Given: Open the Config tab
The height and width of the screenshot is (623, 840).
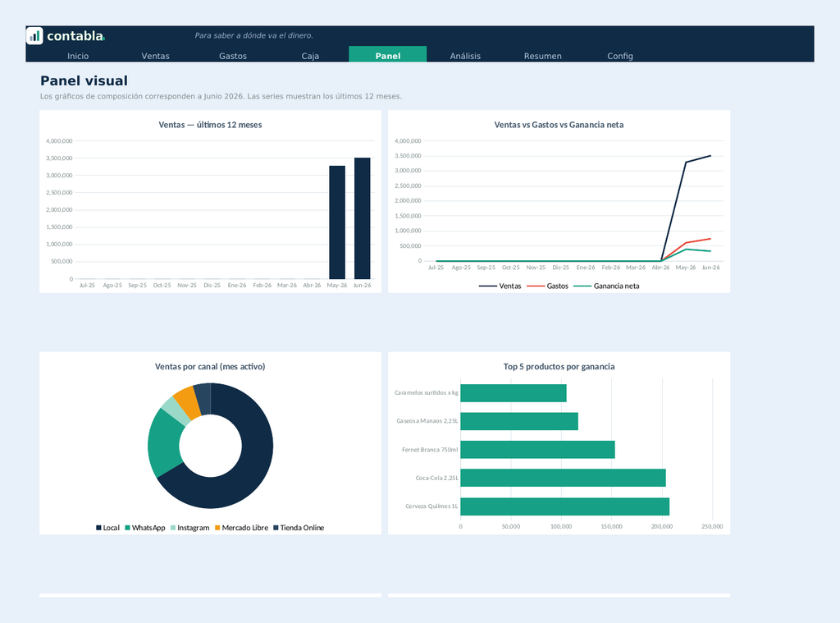Looking at the screenshot, I should 620,56.
